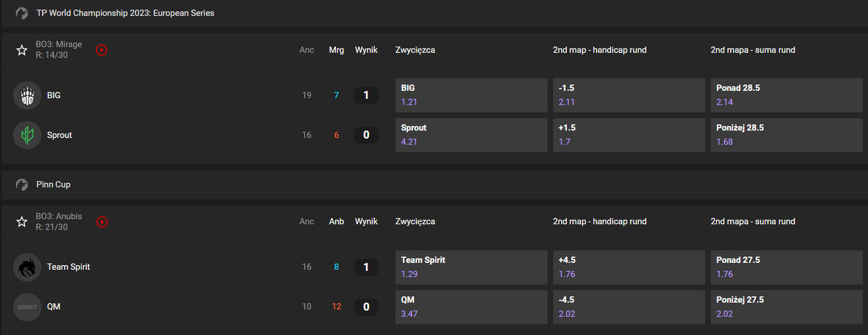Favorite the Team Spirit vs QM match star

[x=22, y=222]
